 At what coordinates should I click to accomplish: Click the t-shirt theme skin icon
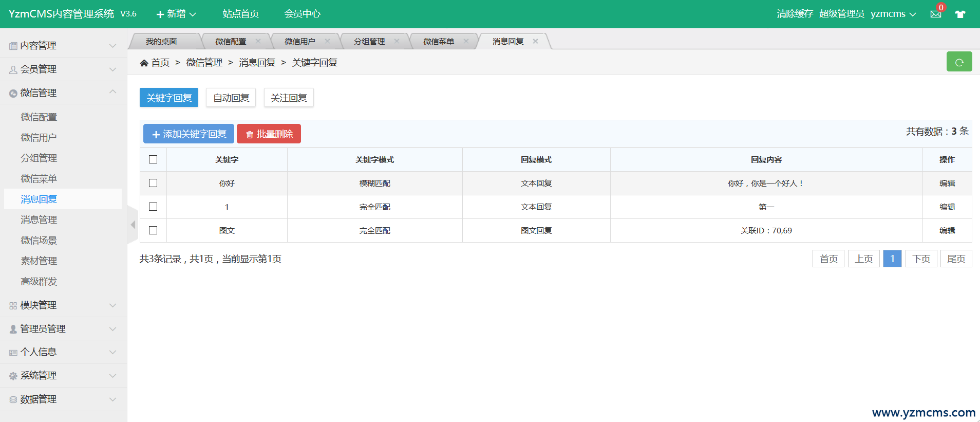click(960, 14)
